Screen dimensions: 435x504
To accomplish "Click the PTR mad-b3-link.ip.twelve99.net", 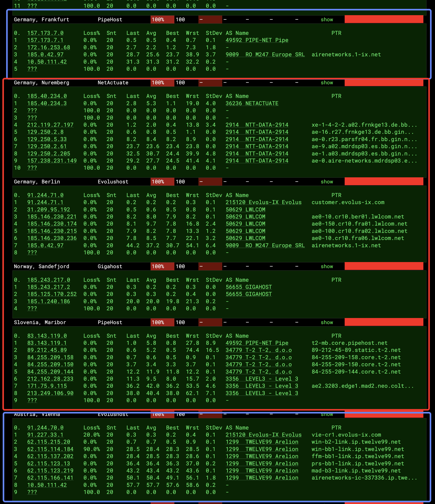I will (356, 471).
